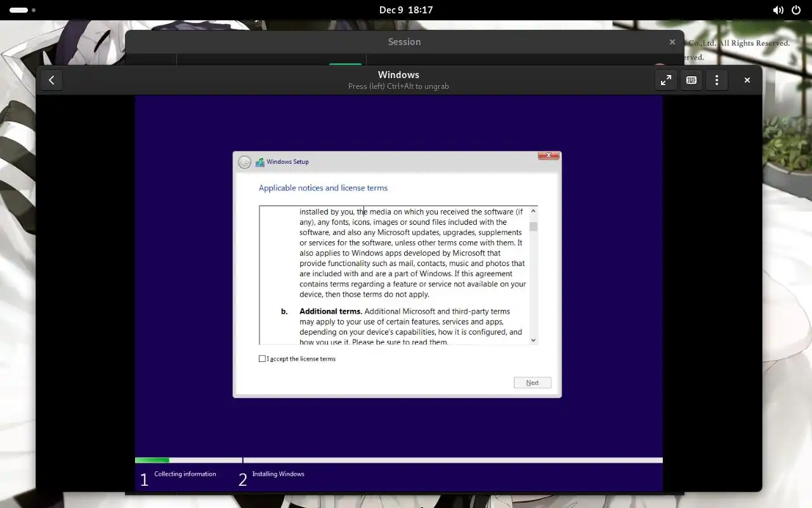The height and width of the screenshot is (508, 812).
Task: Open the clock showing Dec 9 18:17
Action: tap(406, 10)
